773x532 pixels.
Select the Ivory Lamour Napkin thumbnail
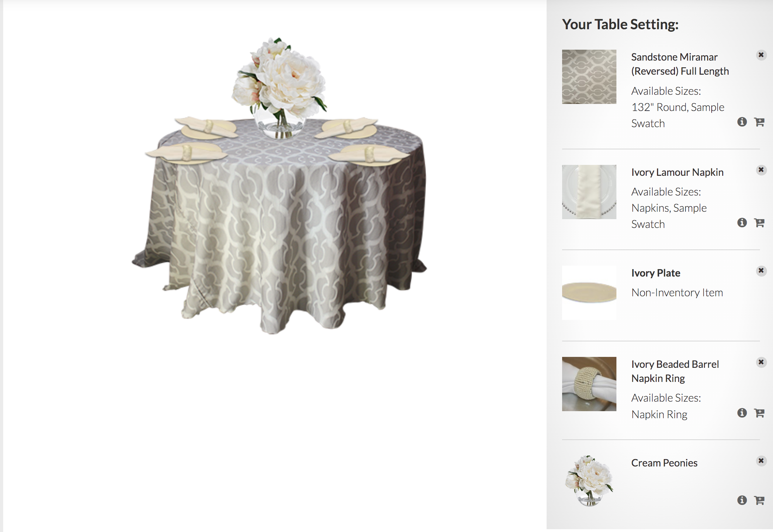pos(589,192)
